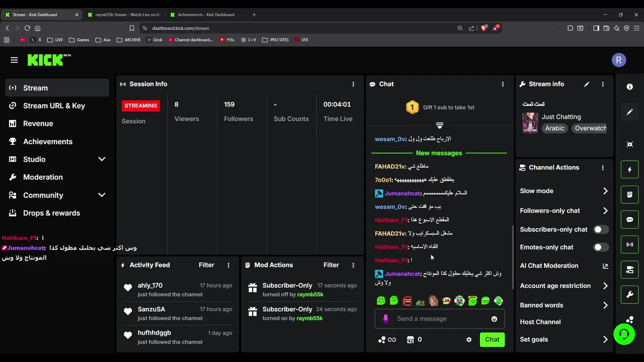Click the info icon in right sidebar

629,86
